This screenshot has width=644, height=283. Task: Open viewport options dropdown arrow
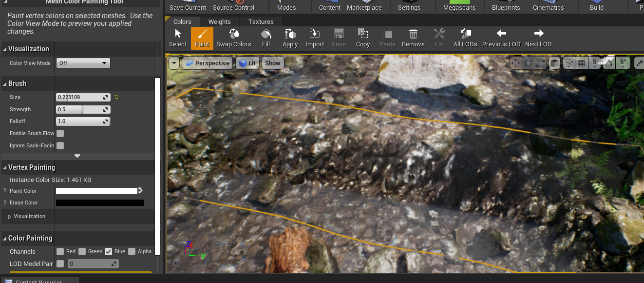pos(174,63)
